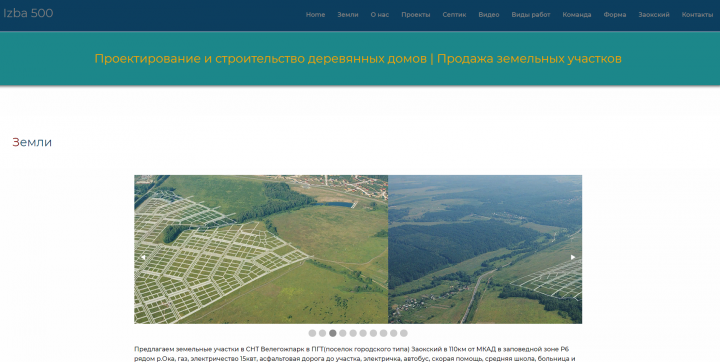
Task: Advance carousel with the right arrow
Action: click(573, 257)
